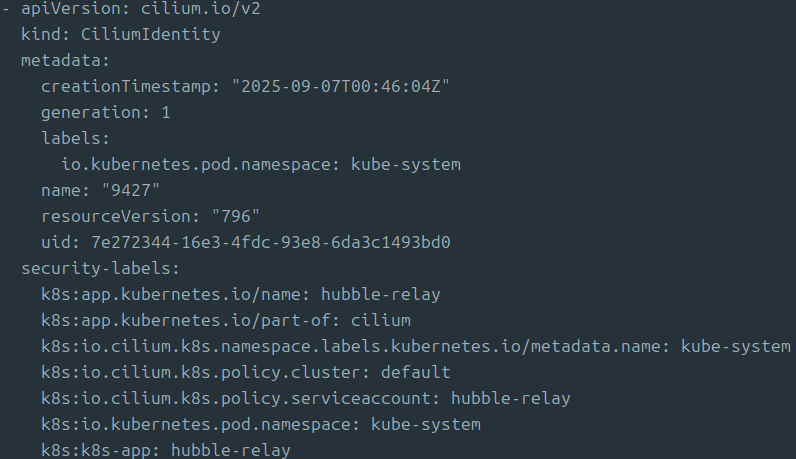Select the 2025-09-07T00:46:04Z timestamp string
The width and height of the screenshot is (796, 459).
(x=340, y=87)
